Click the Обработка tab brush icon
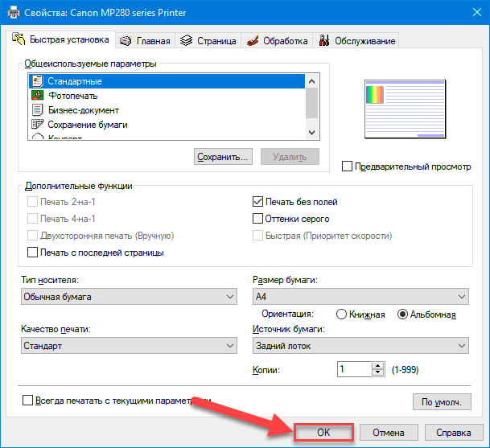 coord(253,40)
